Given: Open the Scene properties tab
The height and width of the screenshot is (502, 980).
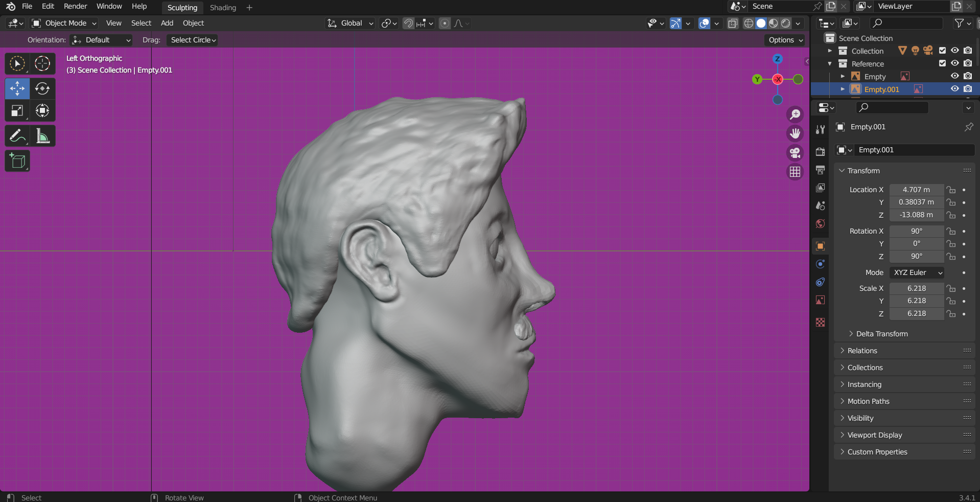Looking at the screenshot, I should coord(820,206).
